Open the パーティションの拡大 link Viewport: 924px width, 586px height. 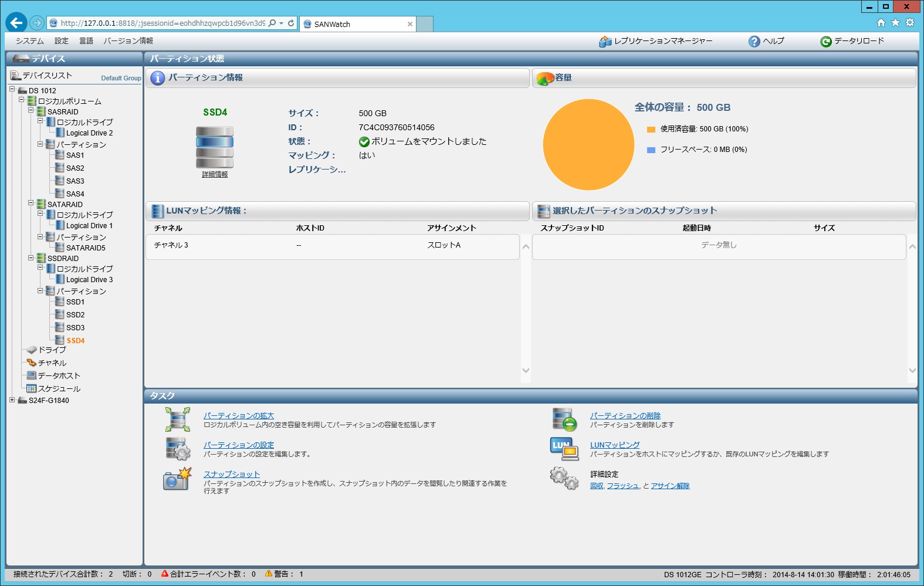(x=238, y=416)
